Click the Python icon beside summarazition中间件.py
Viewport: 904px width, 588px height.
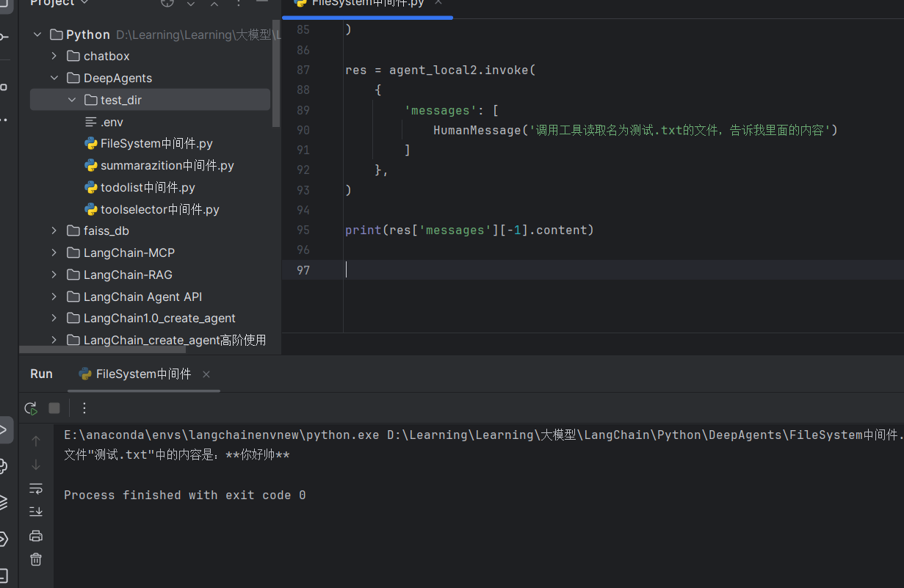coord(91,166)
